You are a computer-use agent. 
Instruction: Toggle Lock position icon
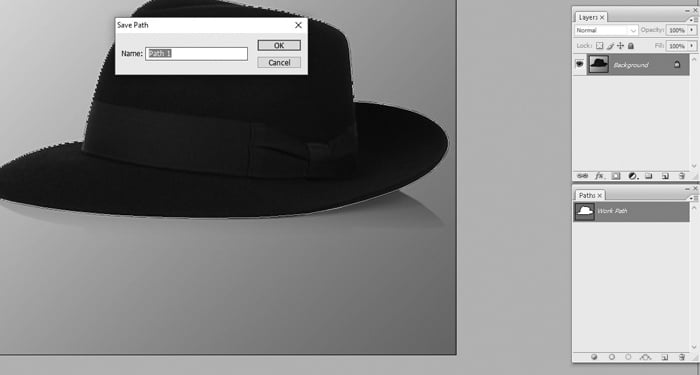click(x=620, y=46)
